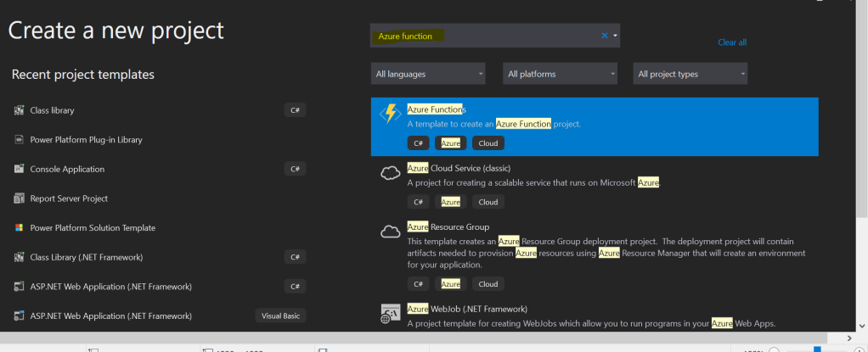Select Class Library (.NET Framework) recent template
The width and height of the screenshot is (868, 352).
point(87,257)
